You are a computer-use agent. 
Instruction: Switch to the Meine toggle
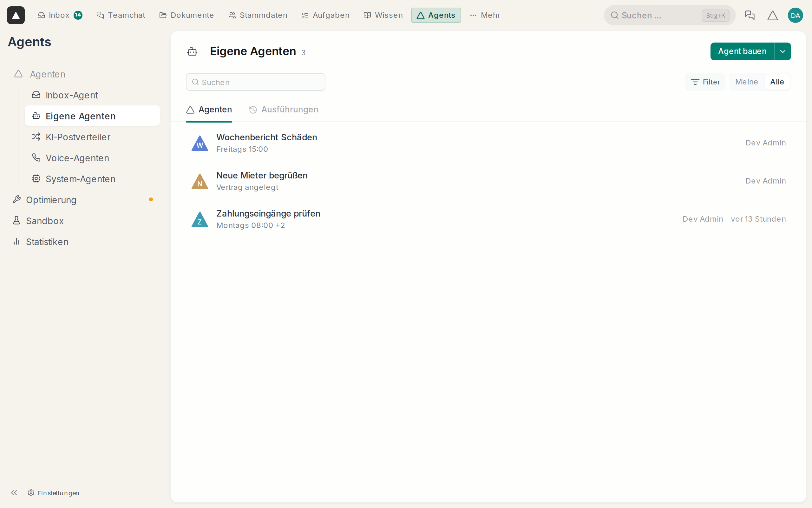pos(747,82)
